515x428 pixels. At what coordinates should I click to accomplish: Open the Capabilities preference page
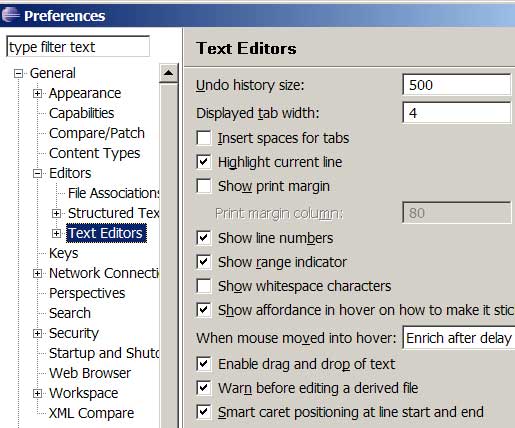click(x=81, y=113)
